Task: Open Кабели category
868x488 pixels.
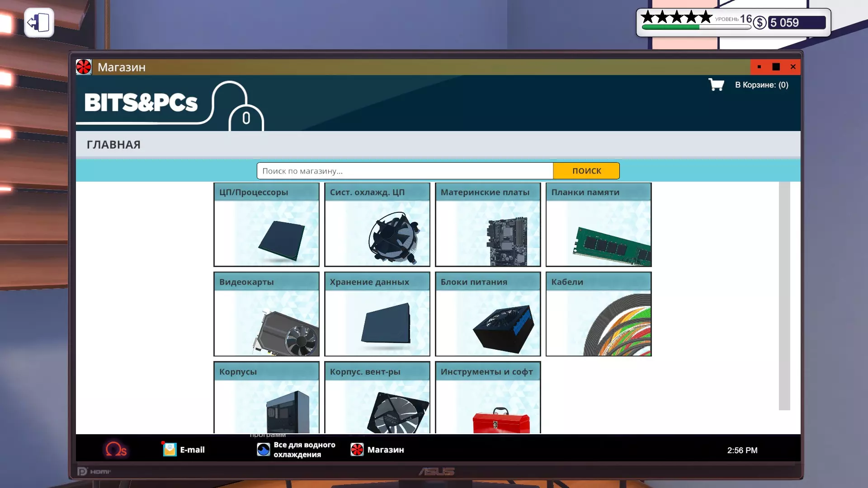Action: 599,314
